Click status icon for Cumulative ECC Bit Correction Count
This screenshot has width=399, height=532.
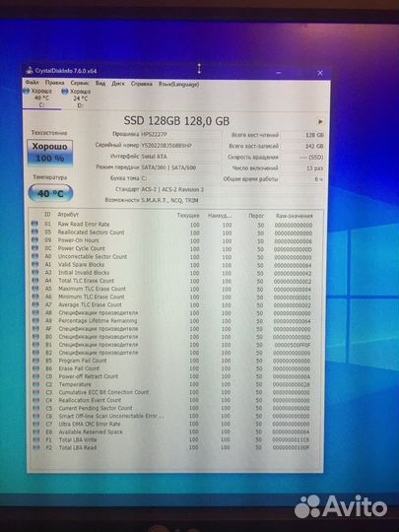point(36,392)
